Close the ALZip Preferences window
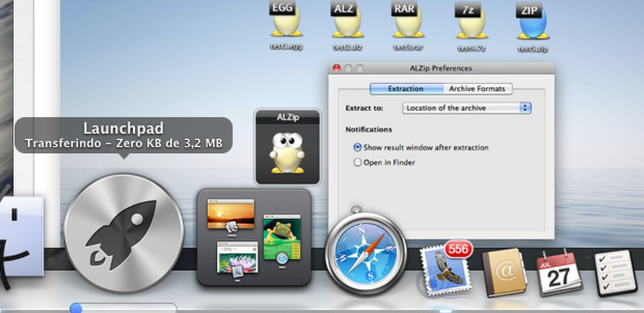This screenshot has width=644, height=313. pos(337,68)
